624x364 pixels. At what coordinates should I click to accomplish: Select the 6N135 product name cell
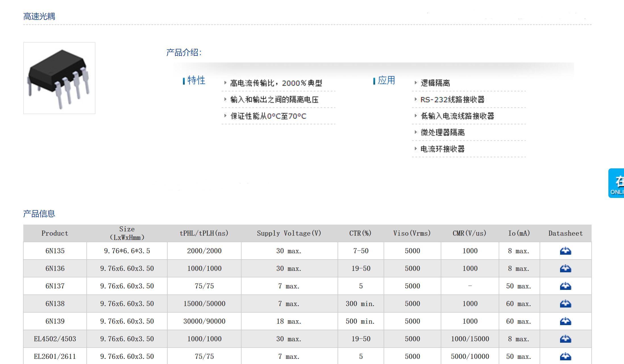point(55,251)
